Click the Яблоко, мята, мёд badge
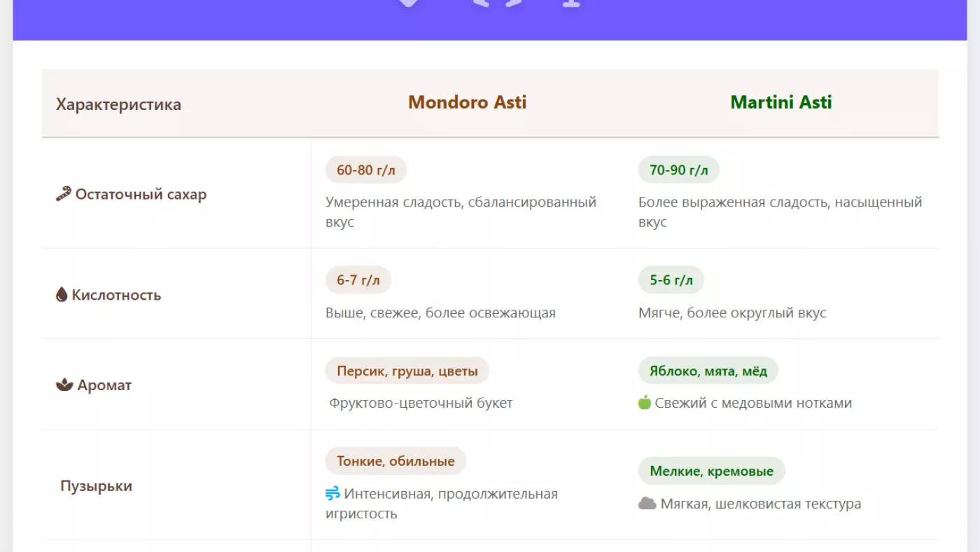 pos(708,371)
